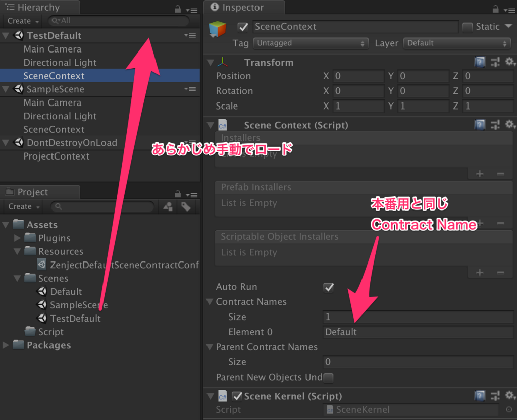517x420 pixels.
Task: Switch to the Inspector tab
Action: point(244,7)
